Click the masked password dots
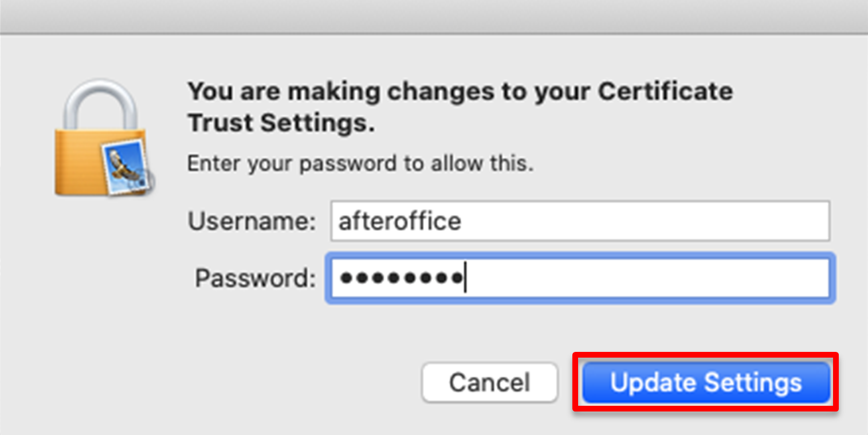This screenshot has width=868, height=435. tap(400, 279)
